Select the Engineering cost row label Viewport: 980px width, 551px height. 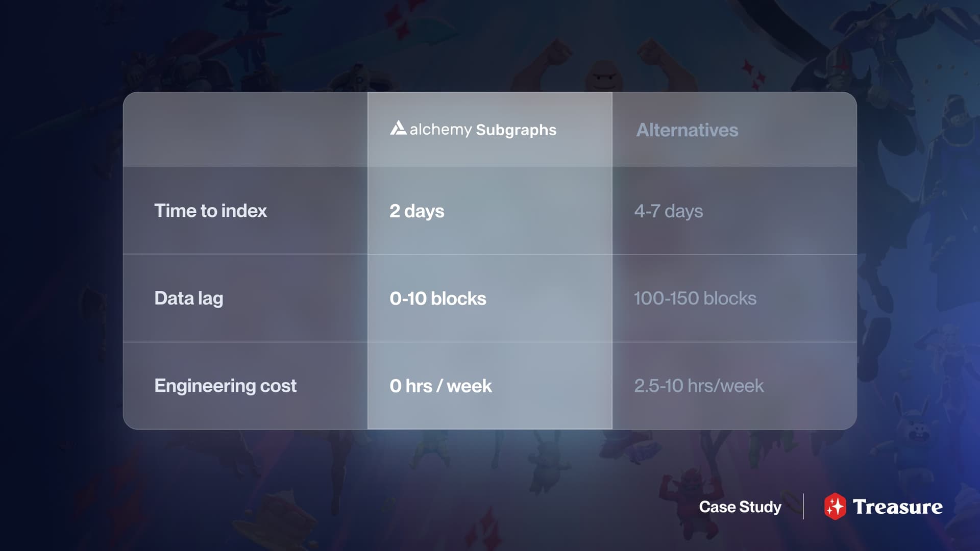[x=225, y=386]
